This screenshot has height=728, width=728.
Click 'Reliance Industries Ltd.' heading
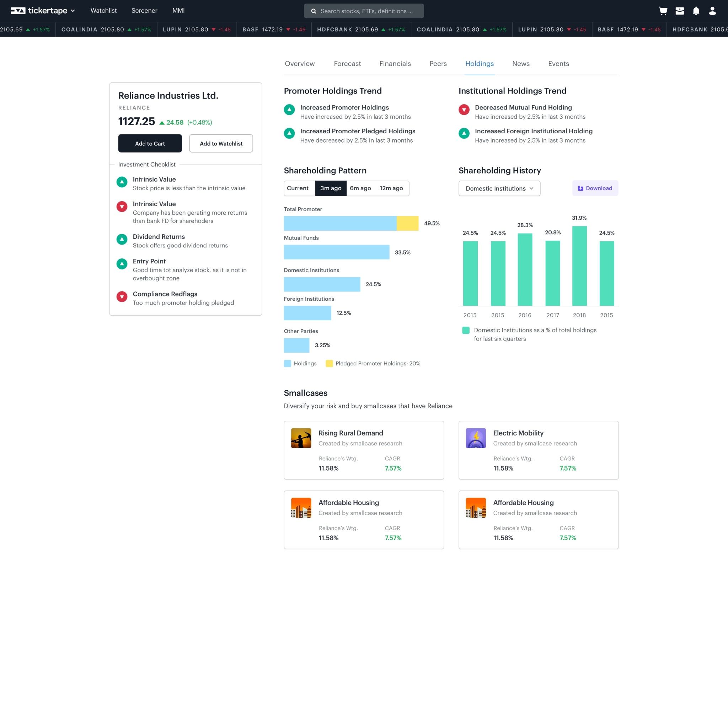pos(168,96)
